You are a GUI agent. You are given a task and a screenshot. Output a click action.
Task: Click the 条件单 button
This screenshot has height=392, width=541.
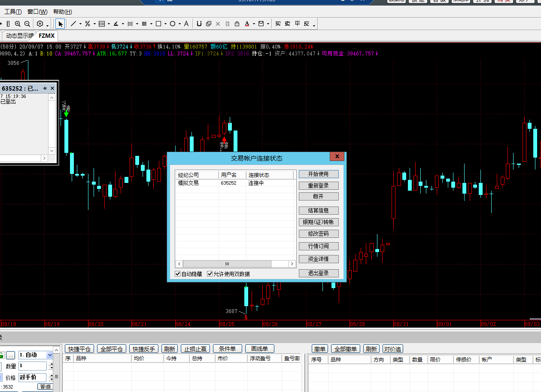click(x=228, y=349)
